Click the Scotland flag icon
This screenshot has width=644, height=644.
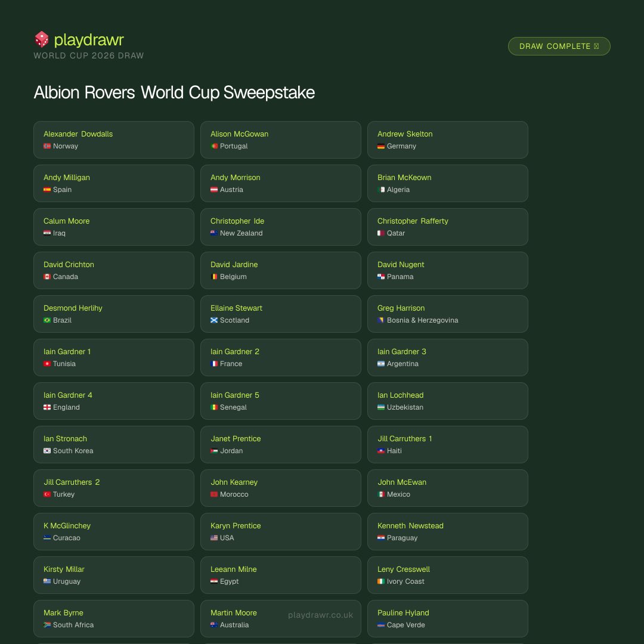click(214, 320)
